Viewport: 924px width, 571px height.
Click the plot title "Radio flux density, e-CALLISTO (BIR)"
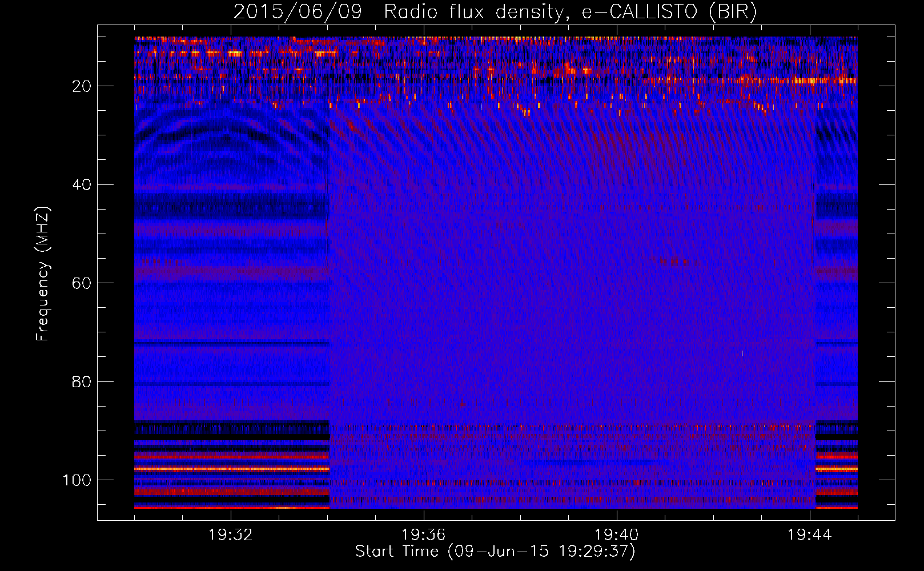pyautogui.click(x=570, y=12)
